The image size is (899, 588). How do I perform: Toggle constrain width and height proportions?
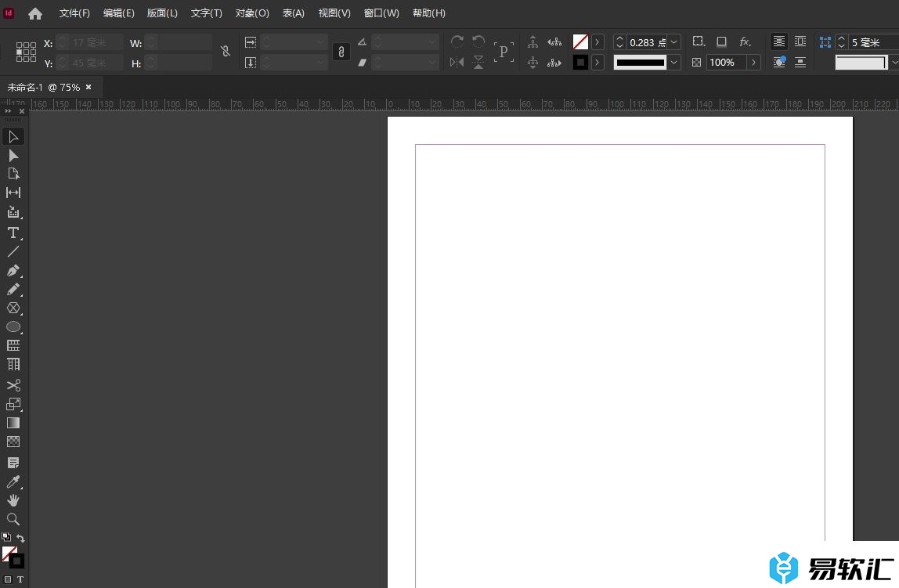[x=226, y=52]
